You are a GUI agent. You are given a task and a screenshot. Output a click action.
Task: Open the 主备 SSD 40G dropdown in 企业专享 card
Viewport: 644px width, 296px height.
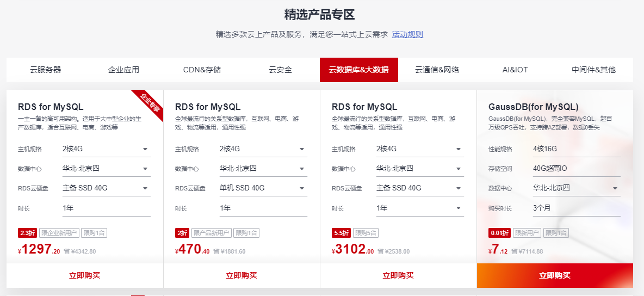click(x=106, y=188)
